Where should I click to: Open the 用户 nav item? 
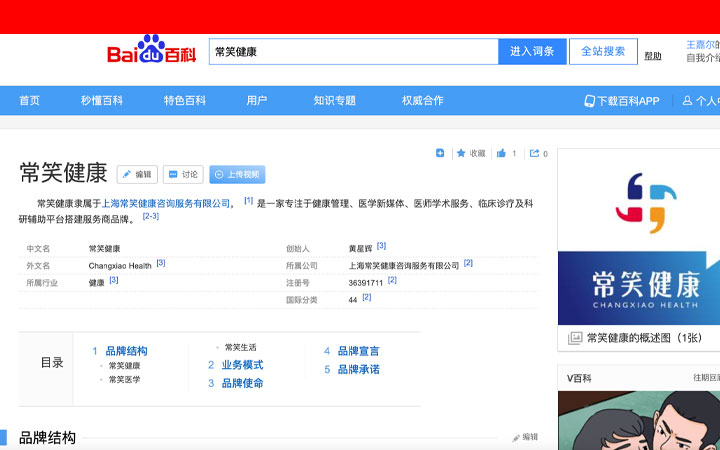257,101
